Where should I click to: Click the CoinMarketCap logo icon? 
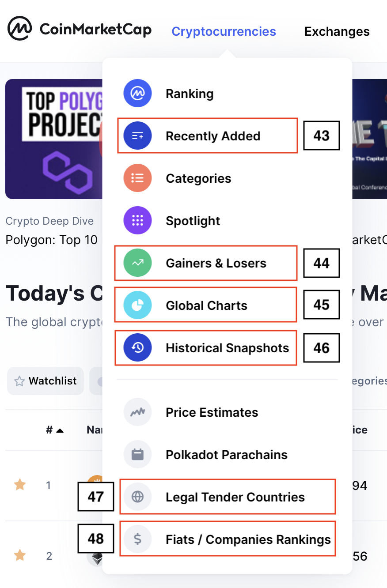tap(20, 29)
